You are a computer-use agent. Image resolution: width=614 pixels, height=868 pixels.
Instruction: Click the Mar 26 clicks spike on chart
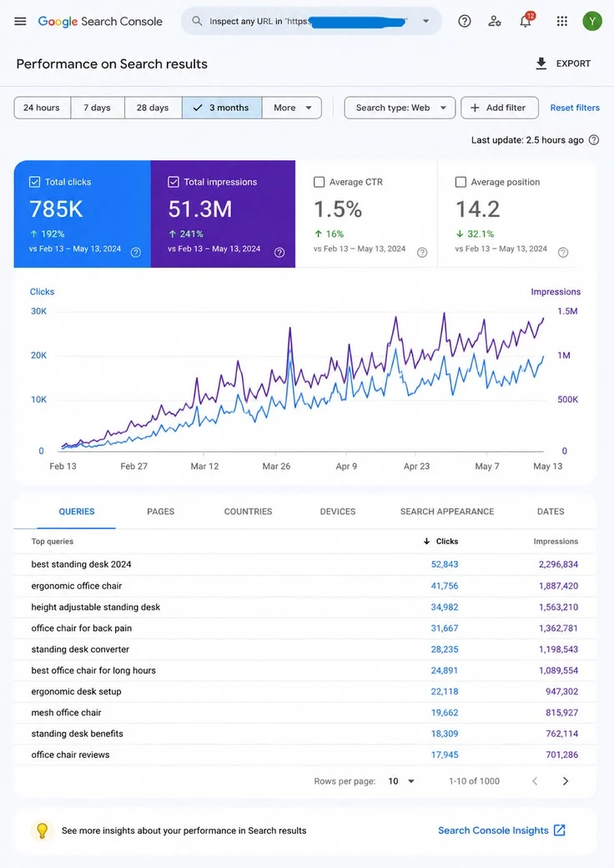point(289,357)
